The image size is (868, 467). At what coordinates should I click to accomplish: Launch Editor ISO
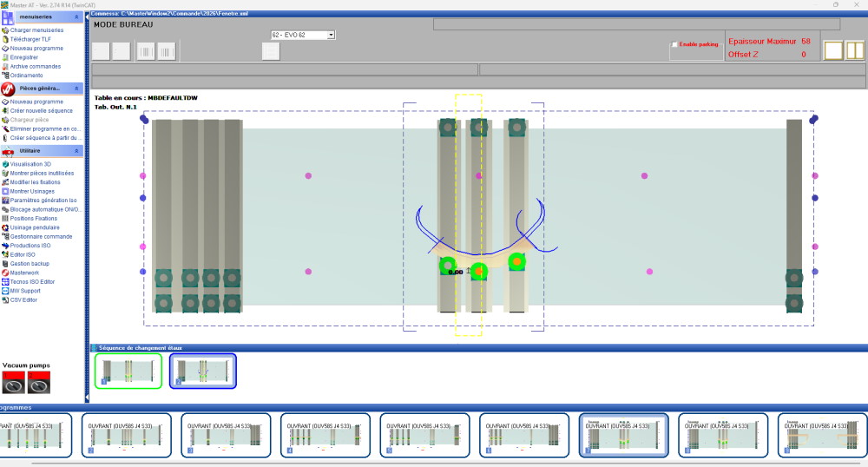[23, 254]
